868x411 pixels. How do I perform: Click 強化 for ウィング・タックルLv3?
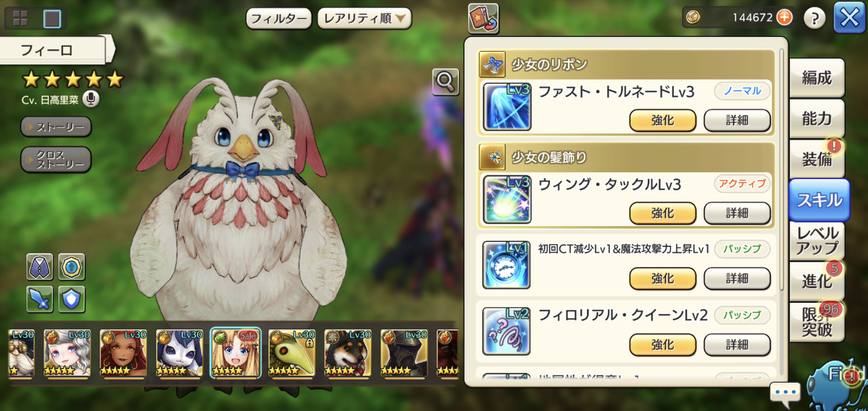(x=663, y=213)
